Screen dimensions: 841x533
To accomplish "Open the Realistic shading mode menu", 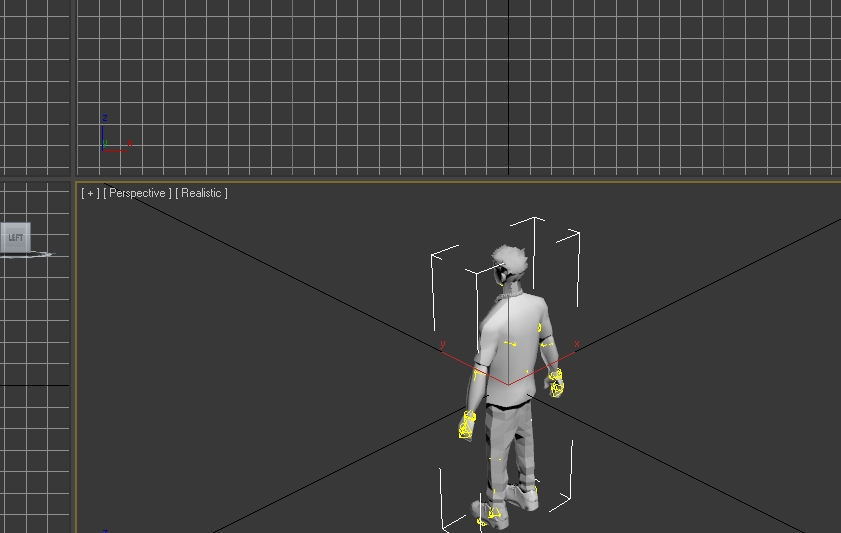I will 201,193.
